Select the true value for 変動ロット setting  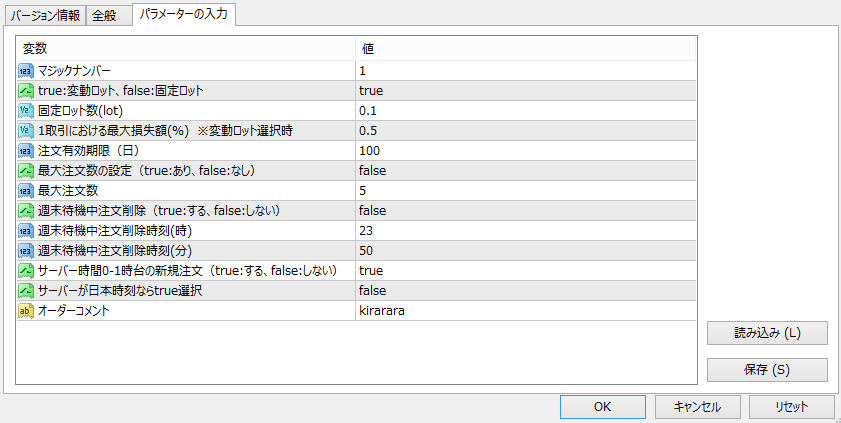click(x=371, y=91)
